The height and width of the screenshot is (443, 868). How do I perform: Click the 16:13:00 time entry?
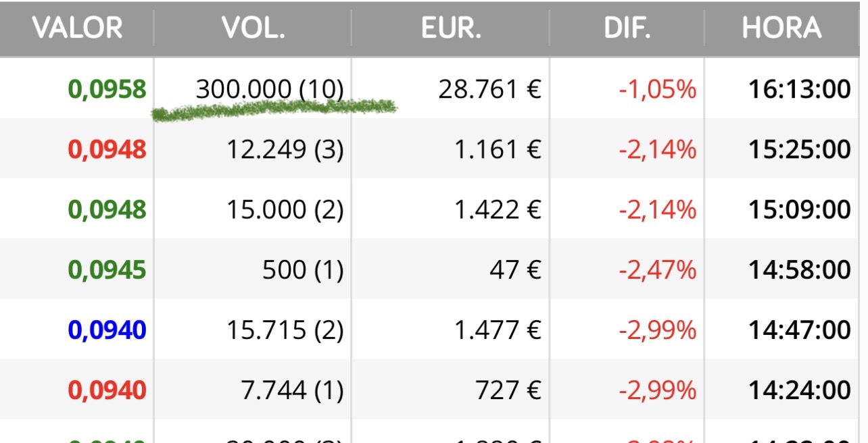[x=799, y=89]
